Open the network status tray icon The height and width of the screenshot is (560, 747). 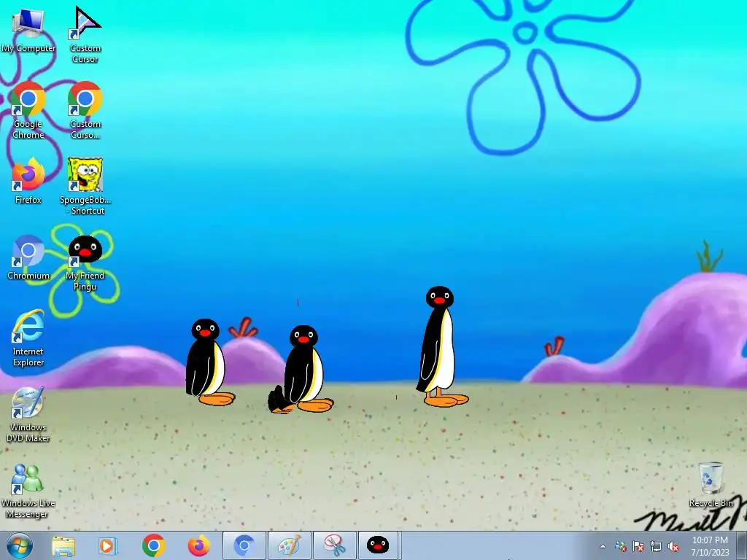[x=656, y=547]
